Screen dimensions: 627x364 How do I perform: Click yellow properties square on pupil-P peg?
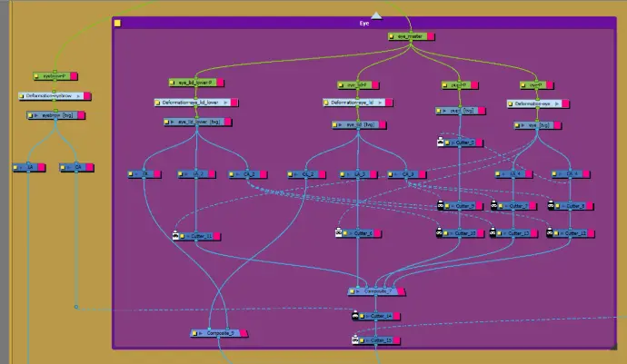coord(445,85)
